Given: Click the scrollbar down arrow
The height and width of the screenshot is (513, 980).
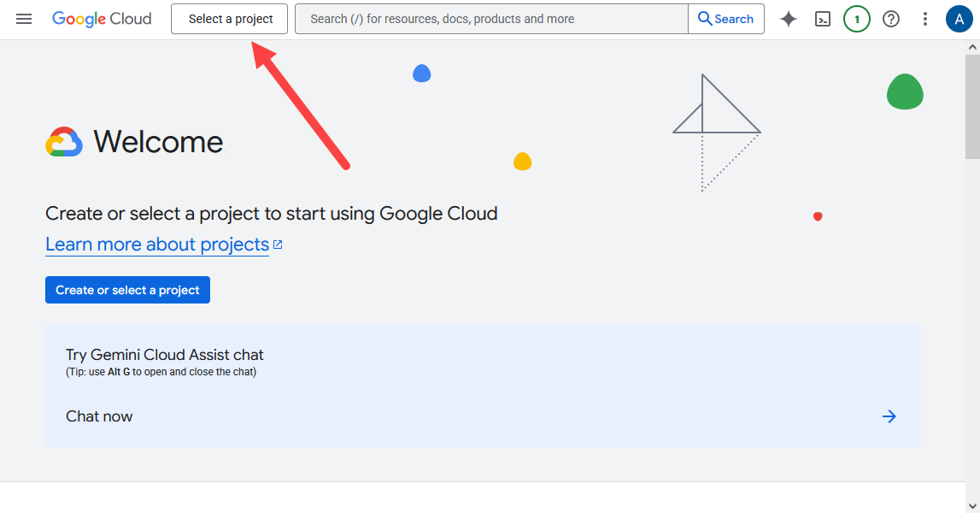Looking at the screenshot, I should click(972, 505).
